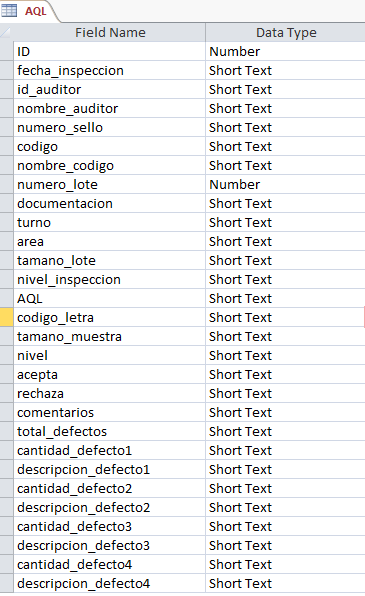This screenshot has width=365, height=596.
Task: Click the descripcion_defecto4 field cell
Action: click(x=110, y=583)
